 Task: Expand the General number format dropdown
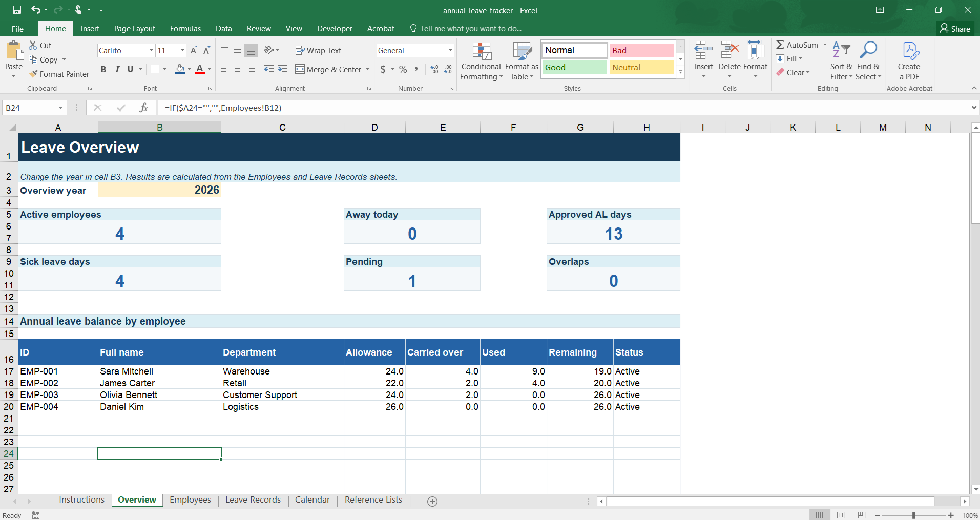point(450,50)
